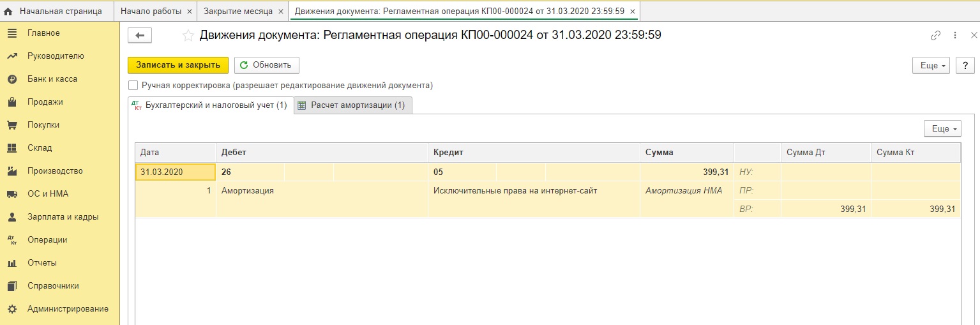Enable Ручная корректировка checkbox
Viewport: 980px width, 325px height.
point(133,85)
